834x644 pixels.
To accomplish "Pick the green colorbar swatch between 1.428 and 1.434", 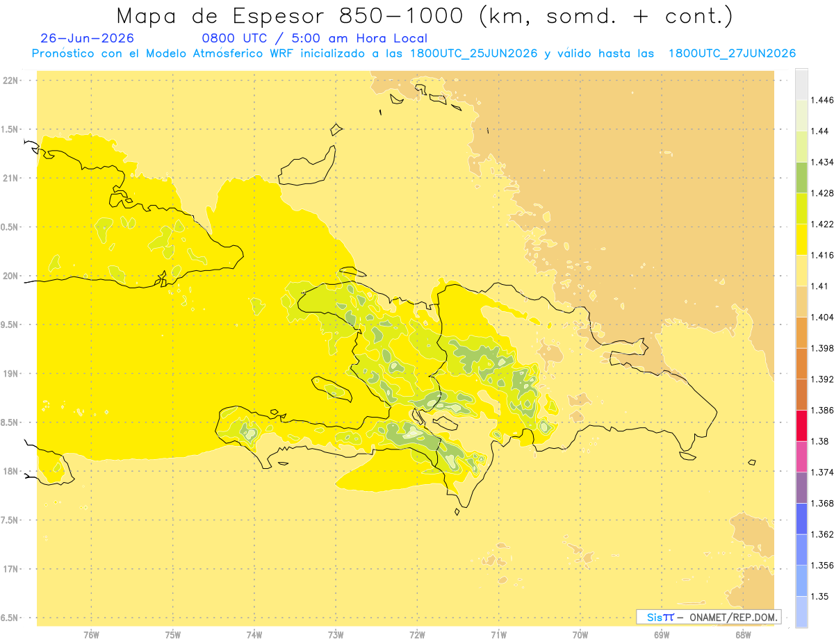I will tap(801, 177).
